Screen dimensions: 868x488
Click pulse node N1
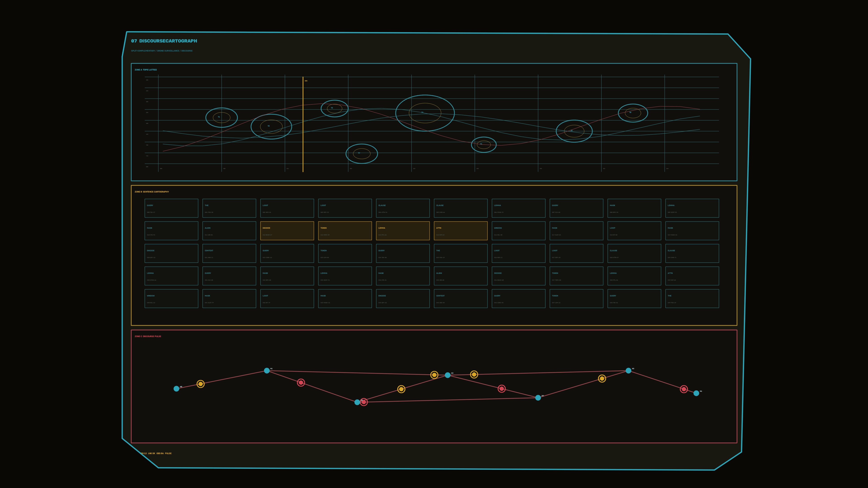pos(267,371)
